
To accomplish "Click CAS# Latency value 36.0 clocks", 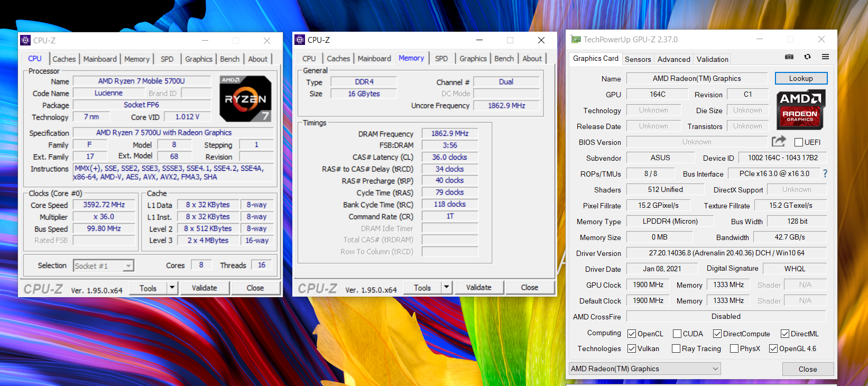I will click(x=450, y=157).
